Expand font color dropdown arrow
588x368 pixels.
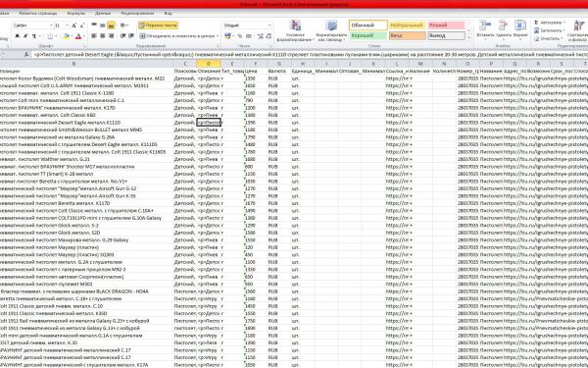83,36
